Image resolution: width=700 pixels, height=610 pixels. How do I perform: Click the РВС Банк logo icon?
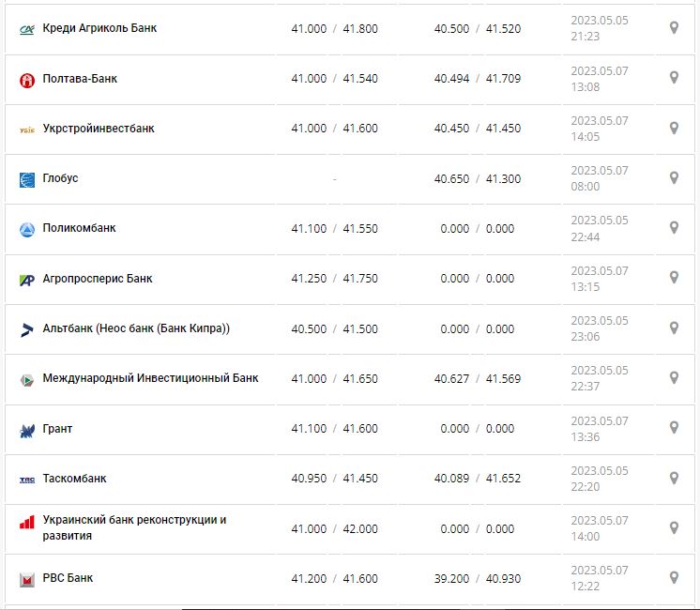[x=27, y=579]
